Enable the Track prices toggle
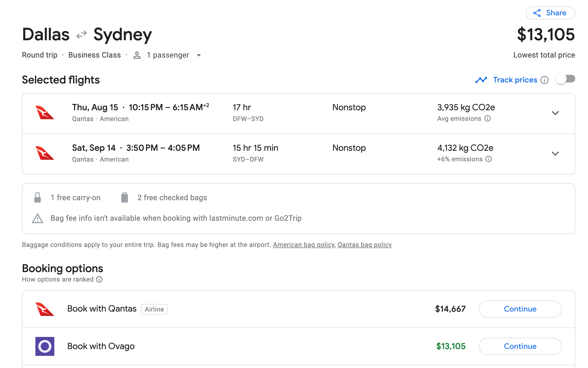The image size is (588, 368). pyautogui.click(x=566, y=79)
